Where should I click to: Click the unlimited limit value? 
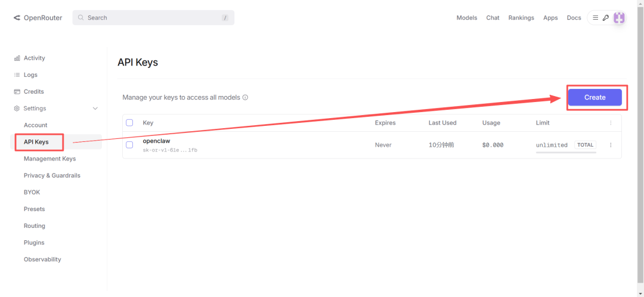tap(552, 145)
